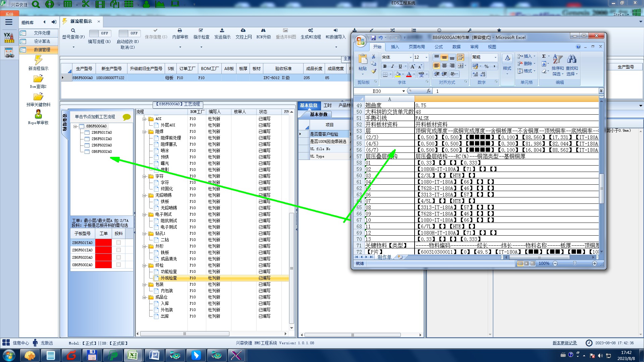The height and width of the screenshot is (362, 644).
Task: Check root tree node 8B6F600GA0 checkbox
Action: [82, 126]
